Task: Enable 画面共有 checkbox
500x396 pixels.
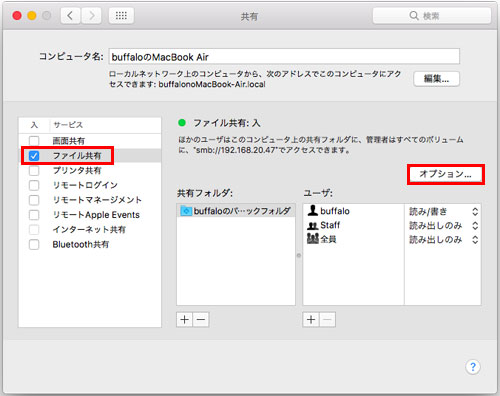Action: [x=34, y=141]
